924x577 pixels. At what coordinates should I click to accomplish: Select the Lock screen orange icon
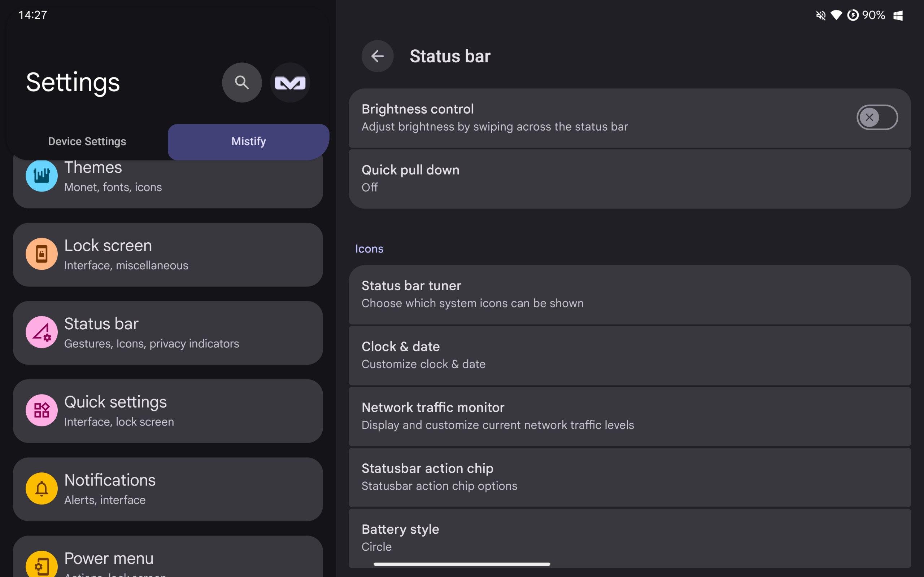[x=42, y=254]
